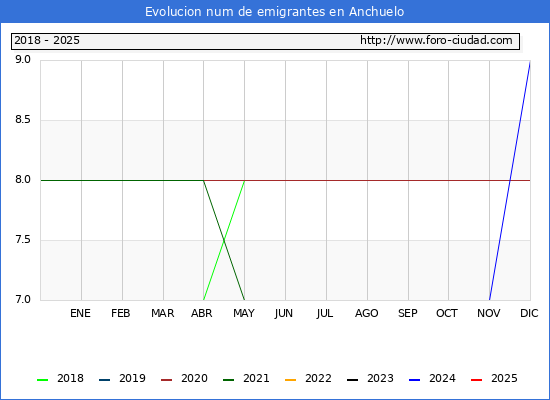Click the chart title 'Evolucion num de emigrantes en Anchuelo'
This screenshot has height=400, width=550.
click(275, 12)
